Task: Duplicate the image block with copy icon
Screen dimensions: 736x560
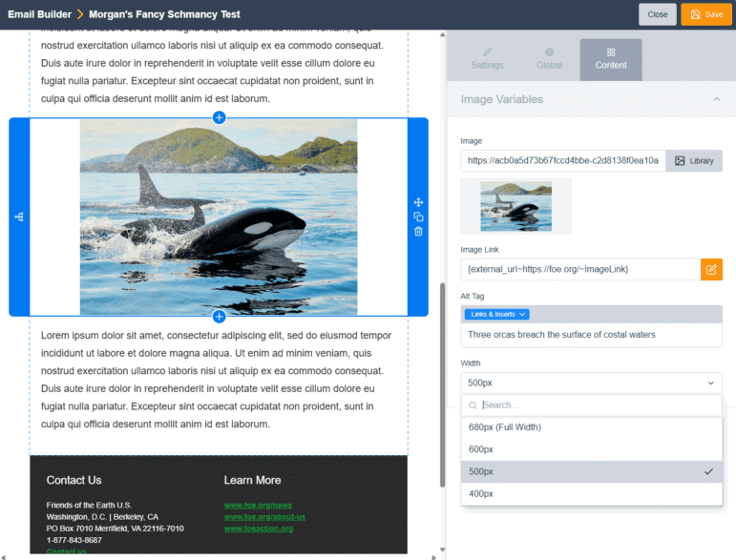Action: pyautogui.click(x=418, y=217)
